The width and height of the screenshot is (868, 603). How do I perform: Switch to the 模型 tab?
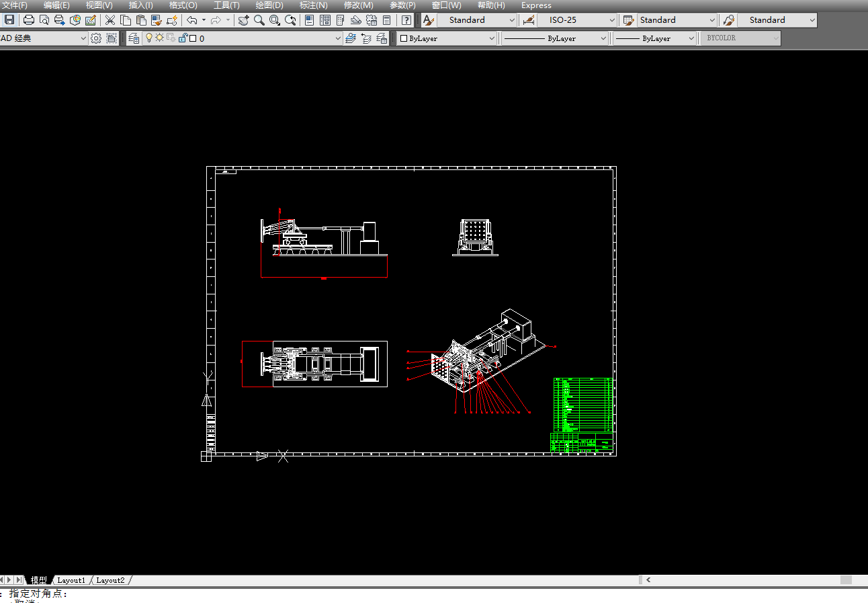pyautogui.click(x=39, y=580)
